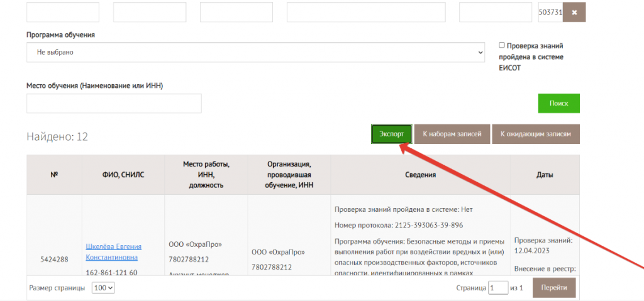The image size is (644, 301).
Task: Open the Шкелёва Евгения Константиновна link
Action: tap(113, 252)
